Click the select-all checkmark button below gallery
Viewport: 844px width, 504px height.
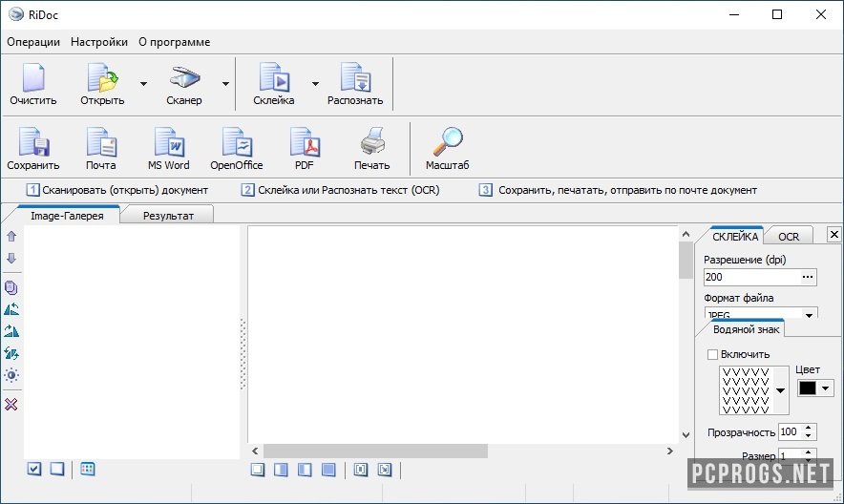(x=34, y=469)
